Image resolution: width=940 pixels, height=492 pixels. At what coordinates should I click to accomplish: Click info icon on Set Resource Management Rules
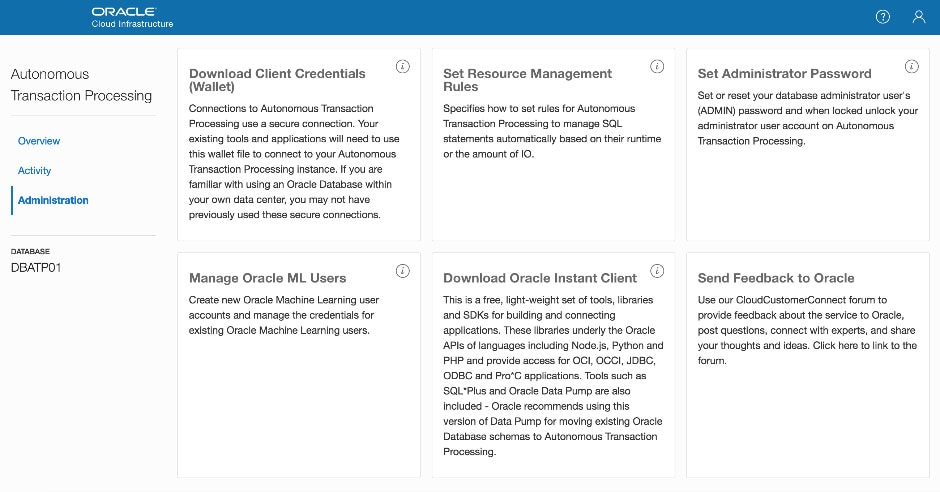[657, 67]
